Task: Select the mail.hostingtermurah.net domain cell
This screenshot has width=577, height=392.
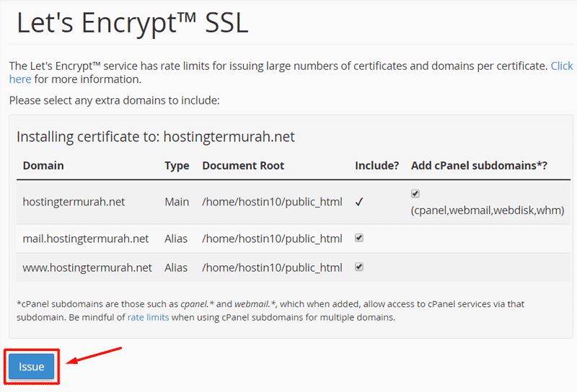Action: coord(85,239)
